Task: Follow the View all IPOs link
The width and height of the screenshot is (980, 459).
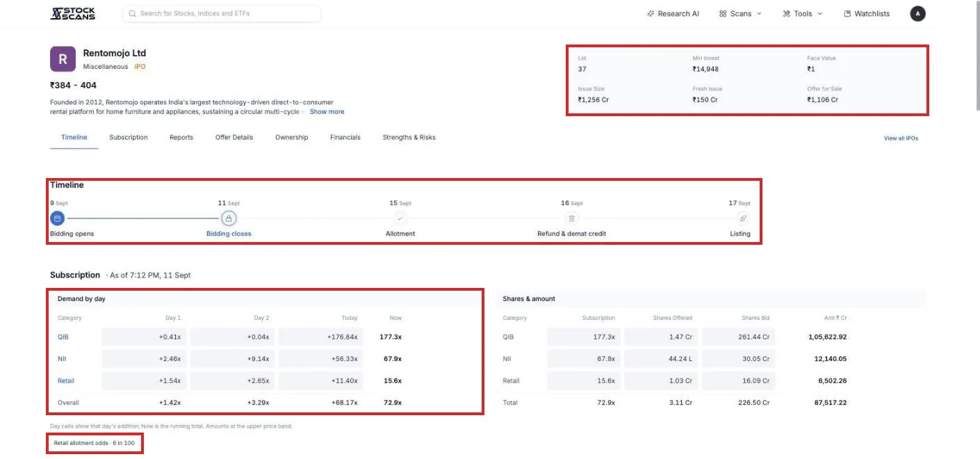Action: point(901,138)
